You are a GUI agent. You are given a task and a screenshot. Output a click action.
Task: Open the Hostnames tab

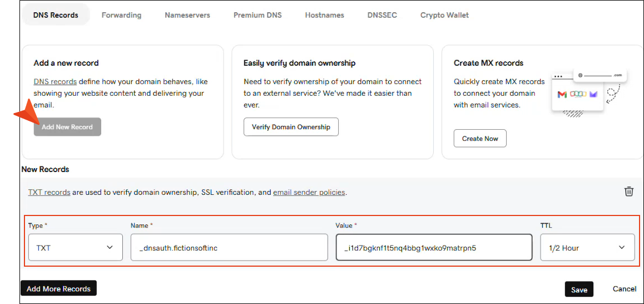324,15
